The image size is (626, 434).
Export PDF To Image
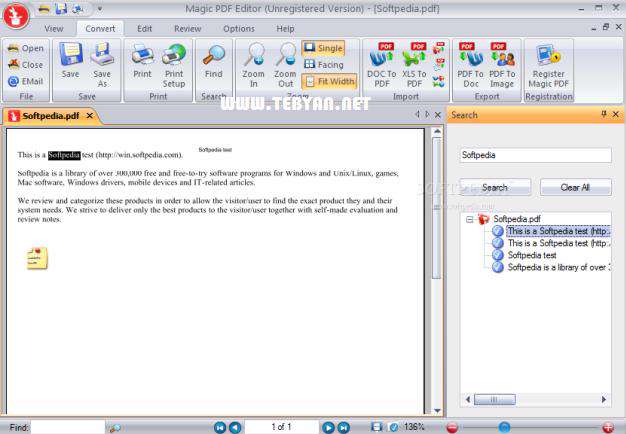[x=502, y=65]
